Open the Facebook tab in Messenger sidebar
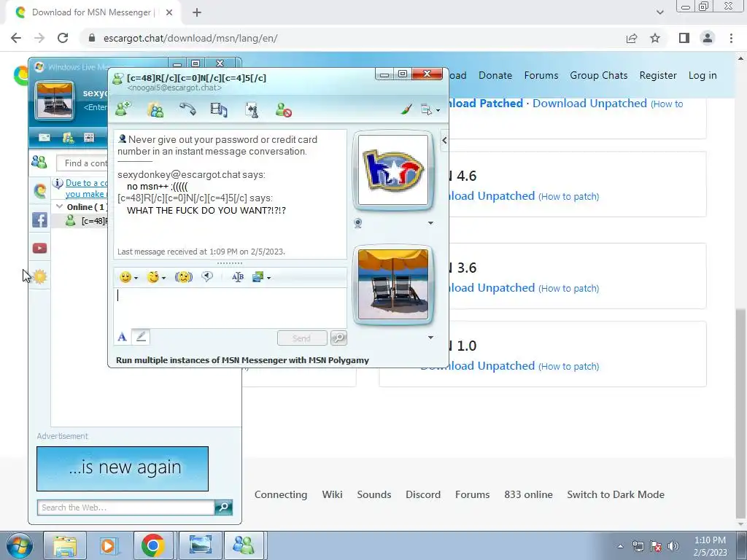Viewport: 747px width, 560px height. click(x=40, y=219)
